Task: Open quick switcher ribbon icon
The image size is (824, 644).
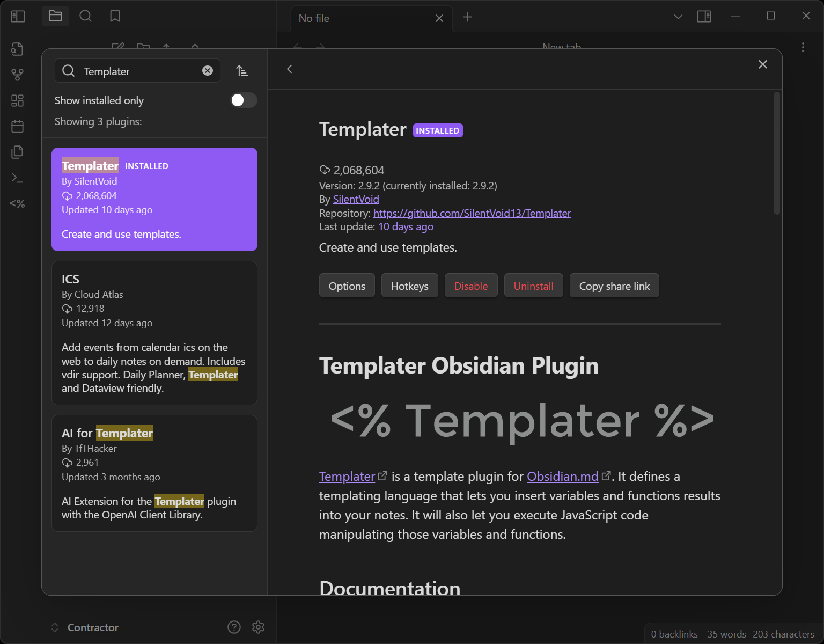Action: tap(17, 49)
